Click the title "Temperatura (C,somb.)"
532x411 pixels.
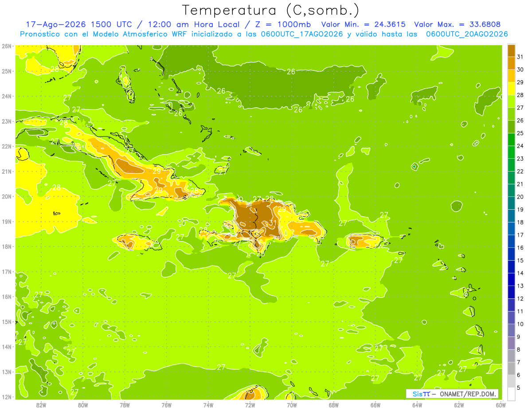[270, 10]
